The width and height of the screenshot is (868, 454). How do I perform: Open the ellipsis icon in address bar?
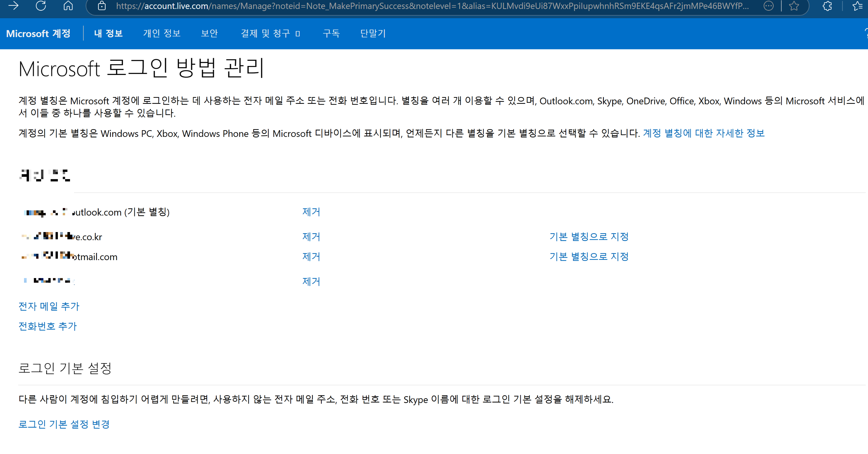pos(768,6)
